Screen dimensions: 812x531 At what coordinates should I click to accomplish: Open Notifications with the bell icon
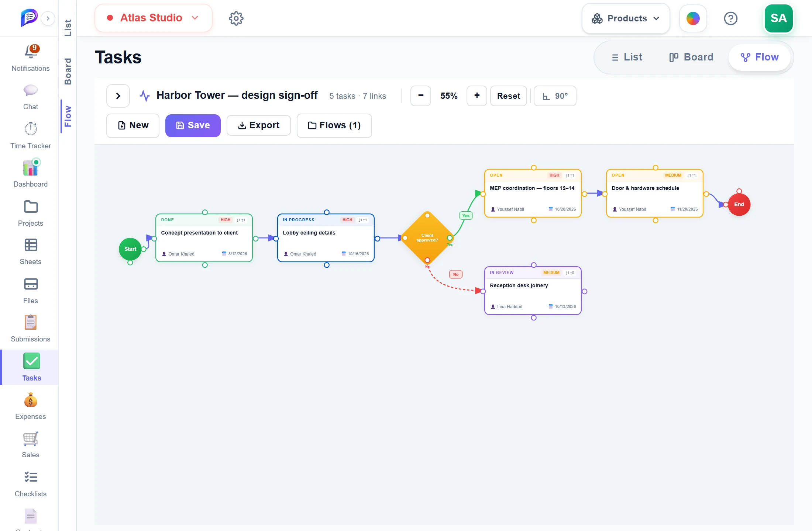(31, 52)
